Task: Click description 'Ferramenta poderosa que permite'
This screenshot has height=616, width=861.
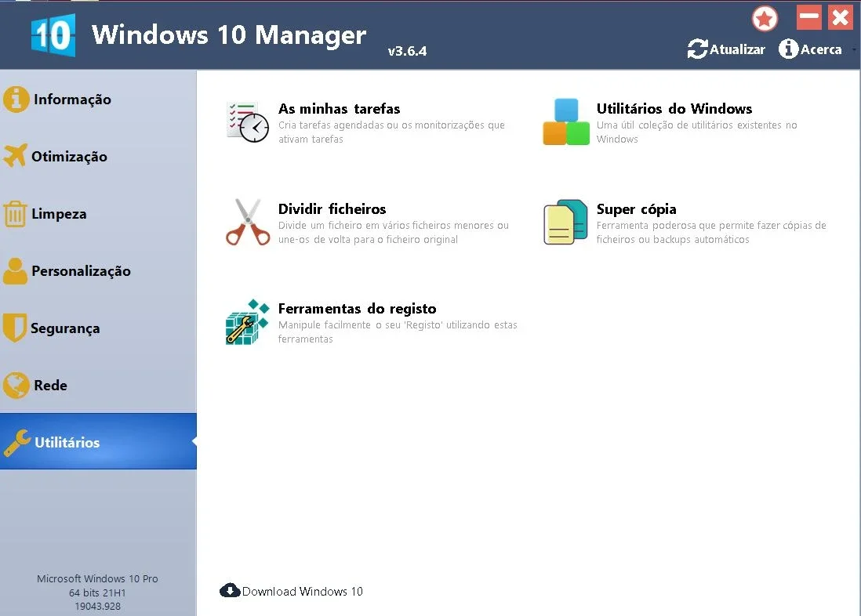Action: [711, 232]
